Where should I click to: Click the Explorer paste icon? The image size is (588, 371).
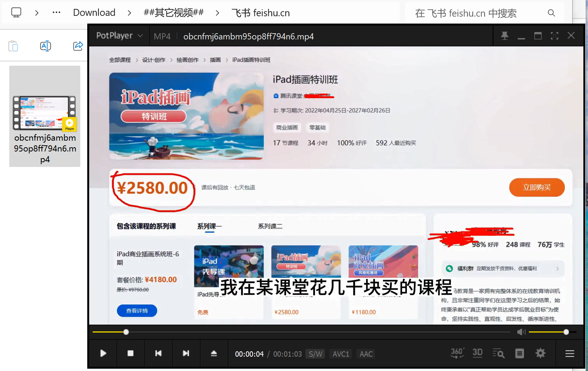pyautogui.click(x=14, y=46)
